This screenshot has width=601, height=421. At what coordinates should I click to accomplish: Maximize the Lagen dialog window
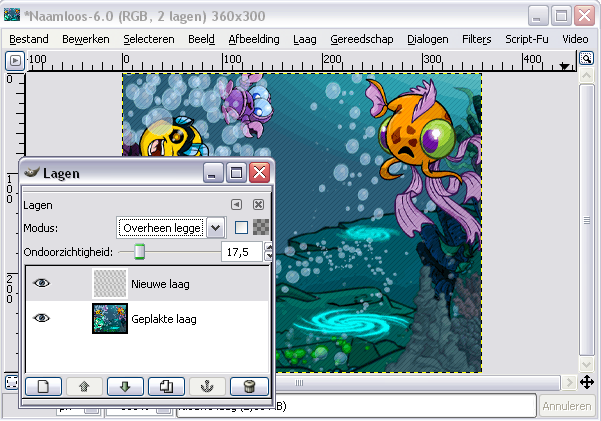236,173
